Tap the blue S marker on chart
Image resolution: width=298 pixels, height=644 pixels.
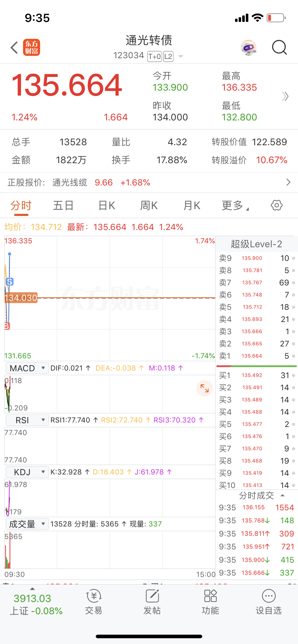(10, 282)
